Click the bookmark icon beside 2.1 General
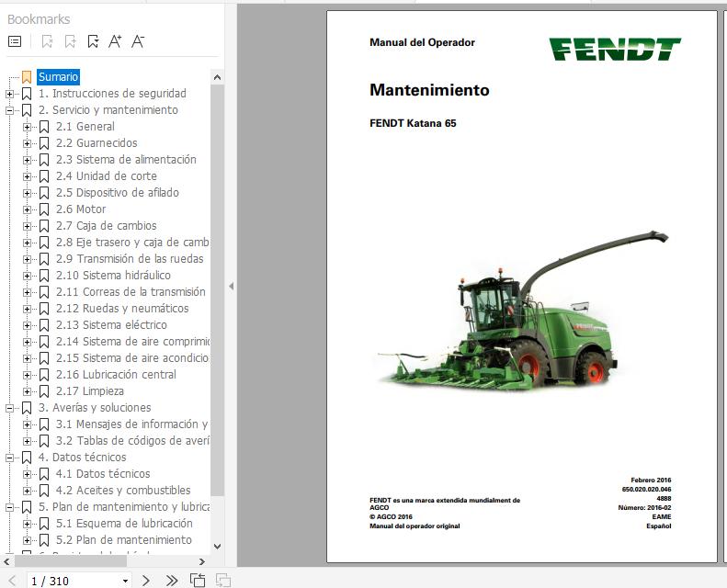 point(44,127)
